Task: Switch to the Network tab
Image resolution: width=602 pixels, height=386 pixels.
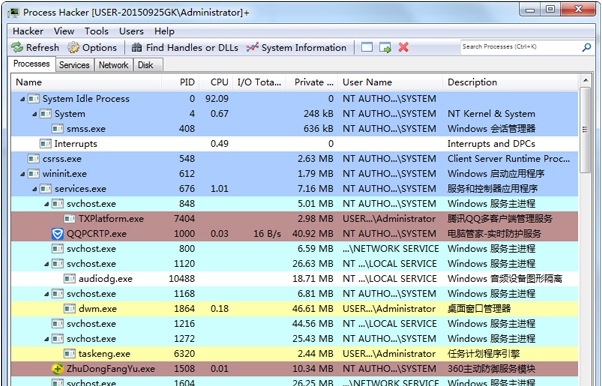Action: pyautogui.click(x=113, y=65)
